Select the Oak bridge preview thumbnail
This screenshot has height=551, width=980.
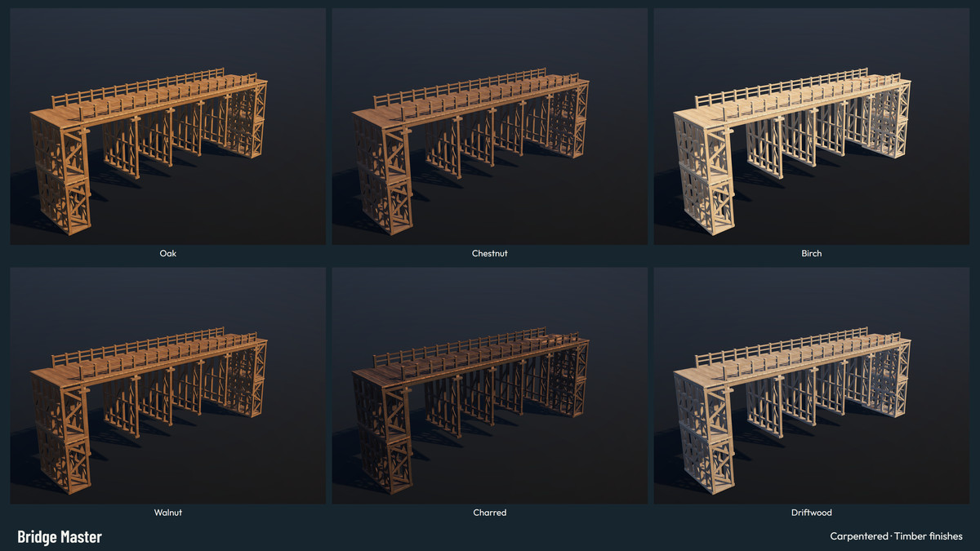pyautogui.click(x=168, y=127)
